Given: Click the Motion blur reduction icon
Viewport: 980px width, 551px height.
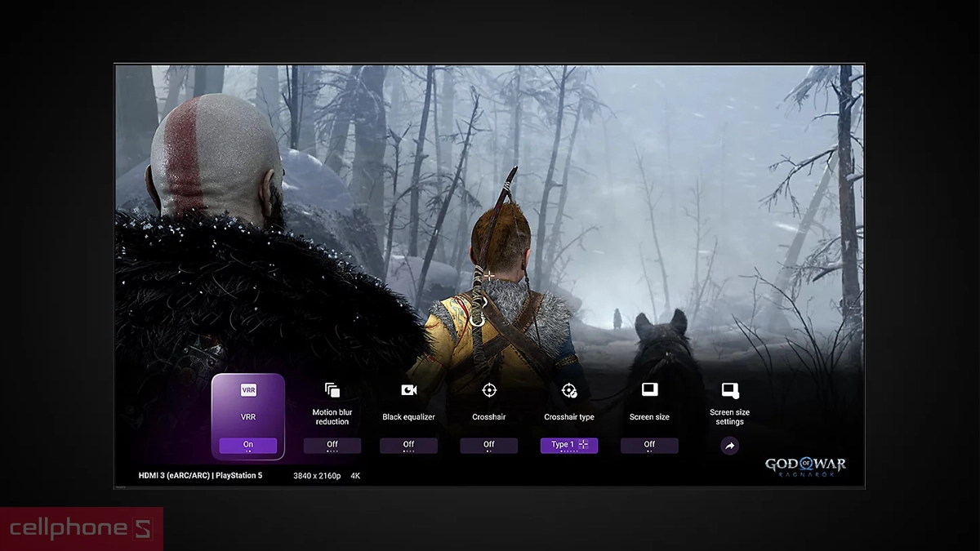Looking at the screenshot, I should [332, 390].
